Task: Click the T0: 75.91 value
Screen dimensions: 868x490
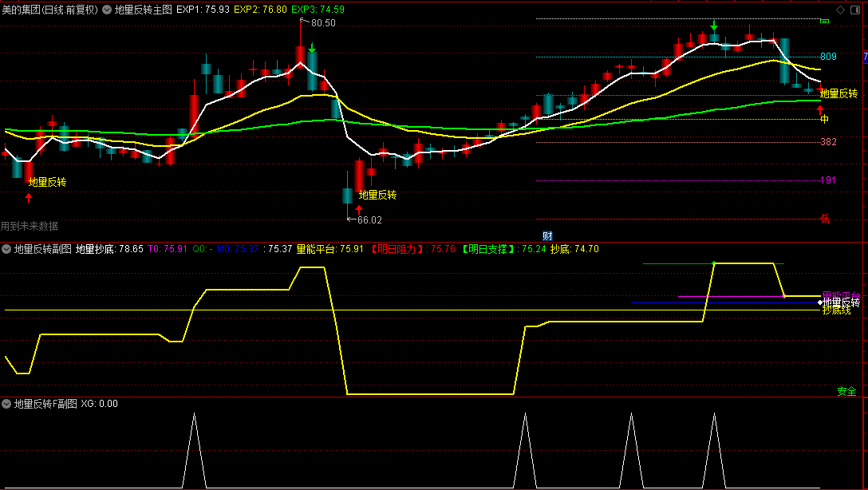Action: [168, 249]
